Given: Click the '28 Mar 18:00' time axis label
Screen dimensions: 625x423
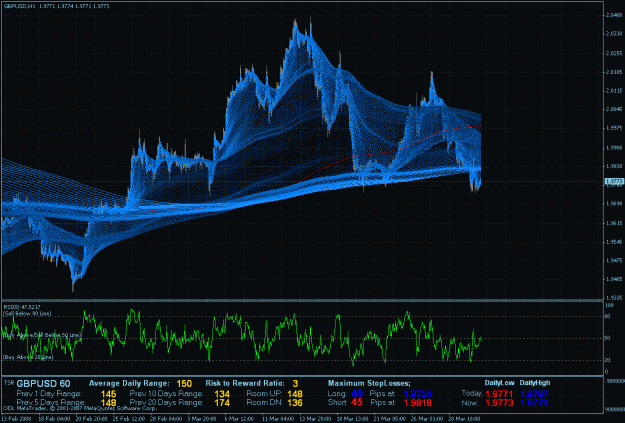Looking at the screenshot, I should [462, 419].
